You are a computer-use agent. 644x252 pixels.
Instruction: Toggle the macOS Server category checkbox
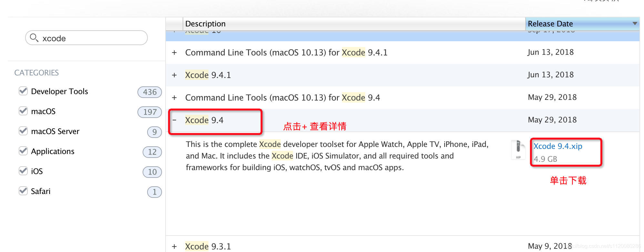click(x=23, y=131)
